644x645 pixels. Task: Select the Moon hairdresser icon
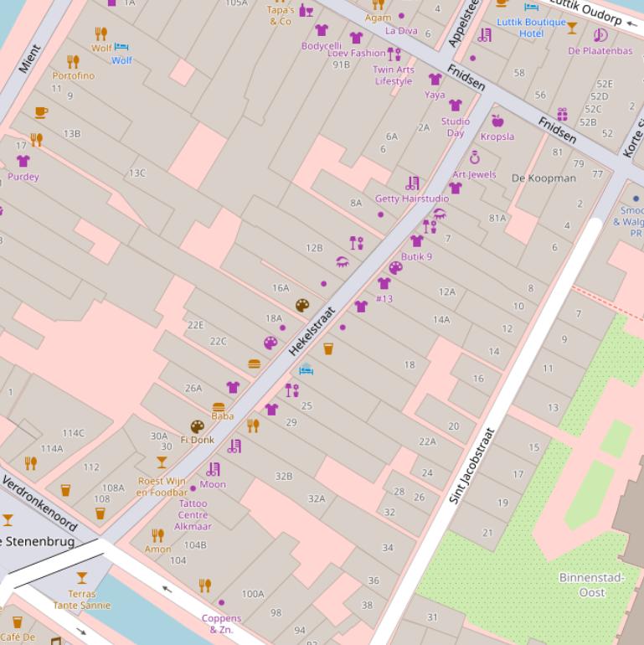pyautogui.click(x=213, y=469)
